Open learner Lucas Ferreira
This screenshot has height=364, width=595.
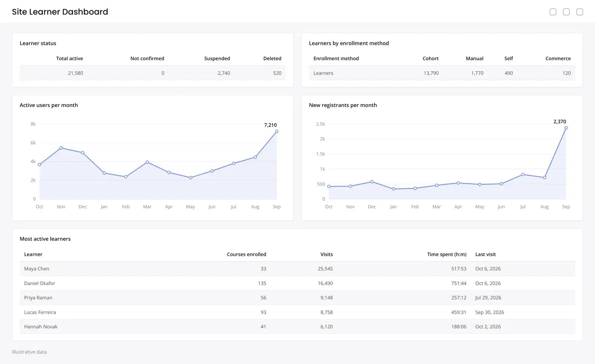click(x=40, y=312)
